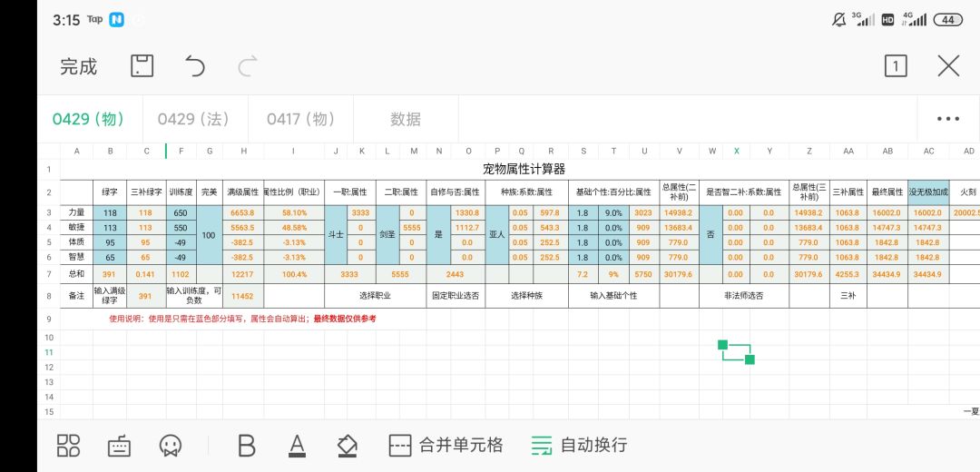Image resolution: width=980 pixels, height=472 pixels.
Task: Switch to the 0429（法）sheet tab
Action: point(195,119)
